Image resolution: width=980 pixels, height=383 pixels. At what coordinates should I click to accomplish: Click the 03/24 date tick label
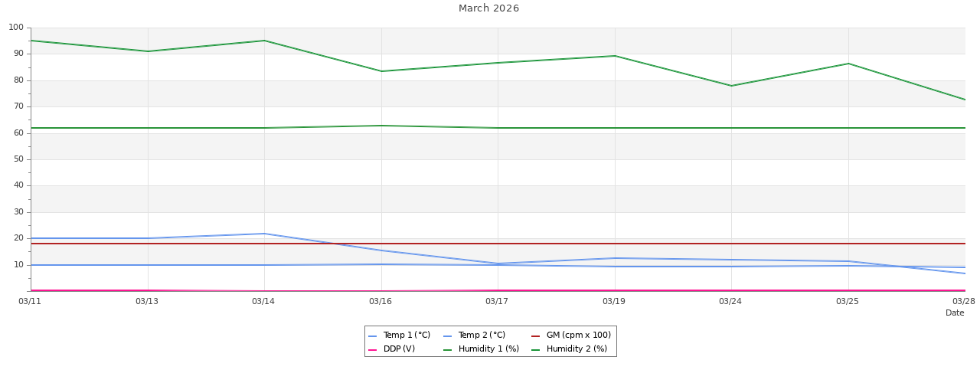pyautogui.click(x=730, y=302)
